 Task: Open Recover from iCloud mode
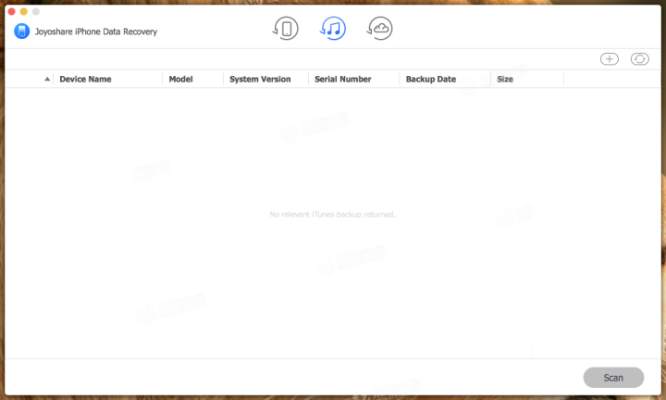(380, 29)
